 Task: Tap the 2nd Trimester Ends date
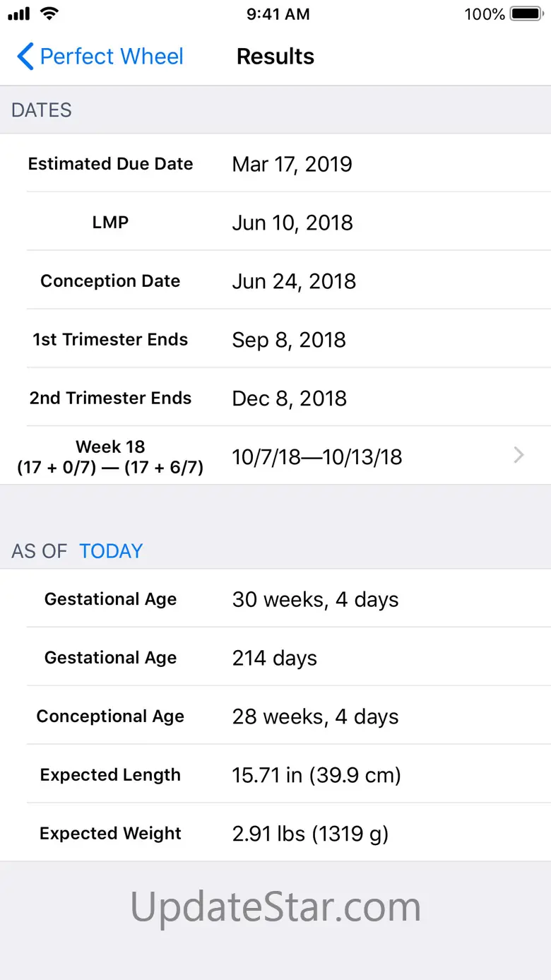(290, 399)
